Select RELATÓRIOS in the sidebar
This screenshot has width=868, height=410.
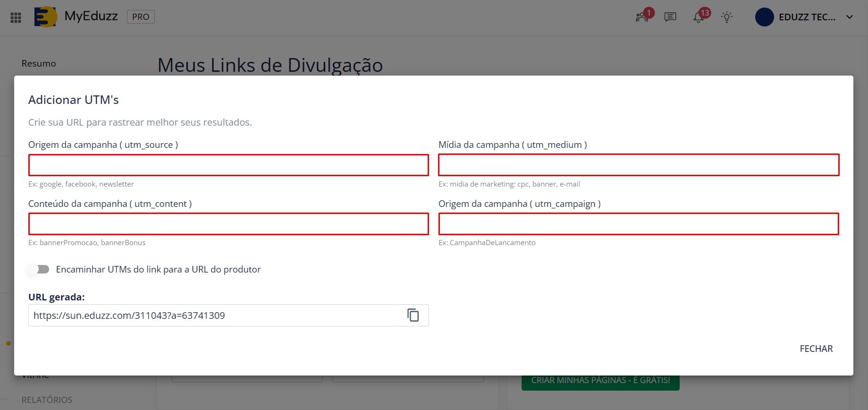click(x=47, y=400)
